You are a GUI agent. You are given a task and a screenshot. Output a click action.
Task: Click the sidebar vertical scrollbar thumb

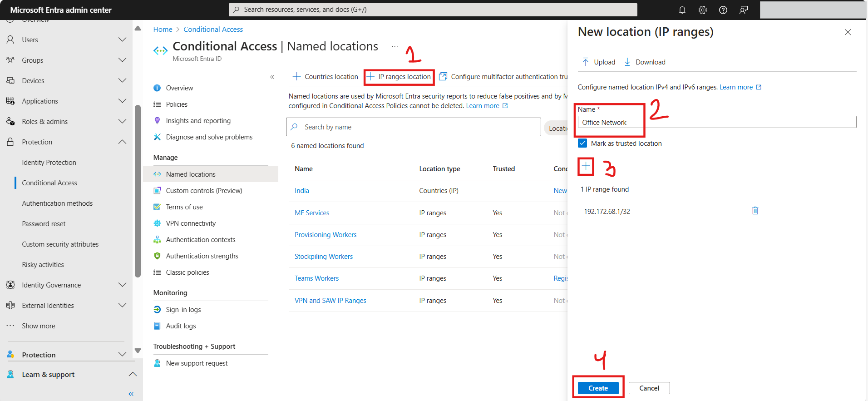pyautogui.click(x=138, y=191)
